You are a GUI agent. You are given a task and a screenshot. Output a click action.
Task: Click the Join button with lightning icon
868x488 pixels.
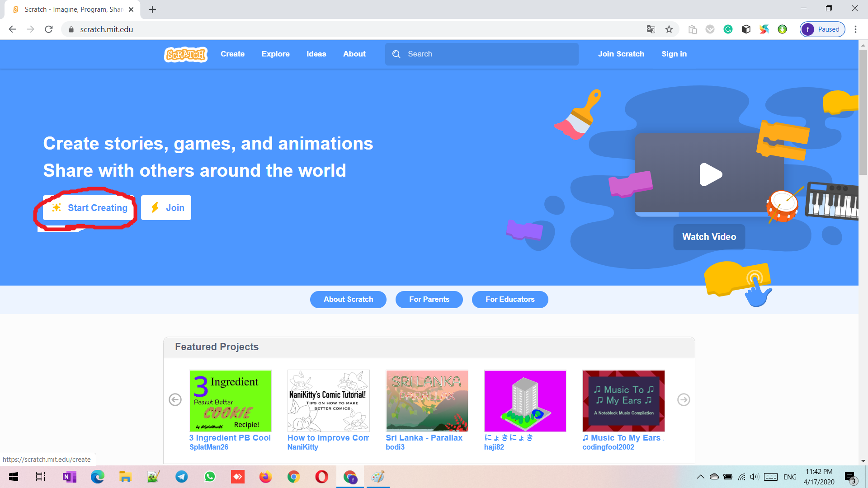click(x=166, y=208)
